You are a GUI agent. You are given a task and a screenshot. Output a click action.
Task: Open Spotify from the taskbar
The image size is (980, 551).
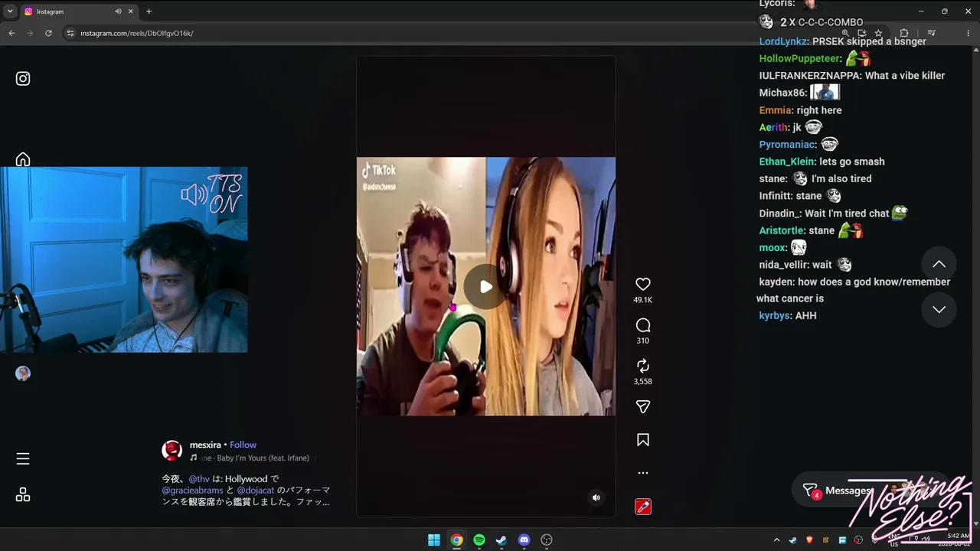coord(479,540)
